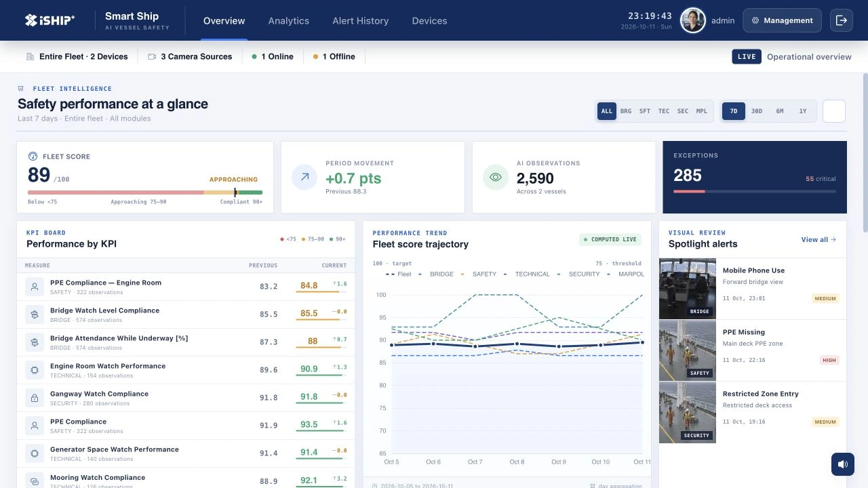The width and height of the screenshot is (868, 488).
Task: Click the Fleet Score gauge icon
Action: pos(33,157)
